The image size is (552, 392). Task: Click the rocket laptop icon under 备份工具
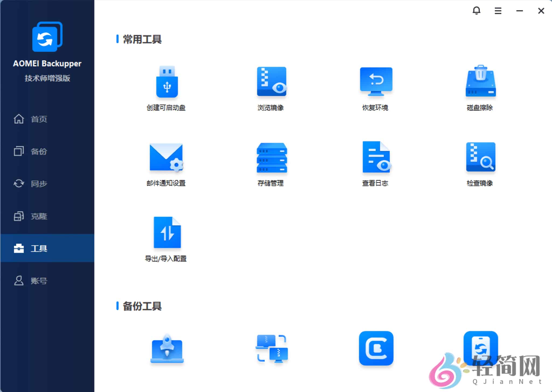click(167, 349)
